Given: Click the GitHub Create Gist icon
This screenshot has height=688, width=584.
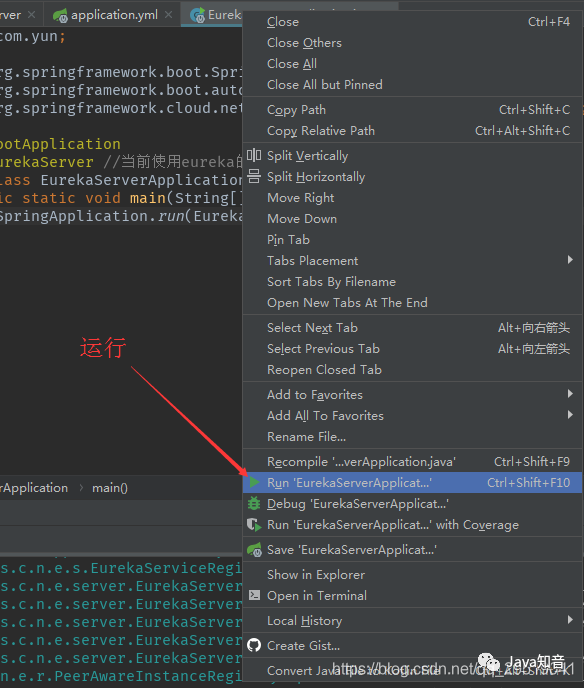Looking at the screenshot, I should point(254,645).
